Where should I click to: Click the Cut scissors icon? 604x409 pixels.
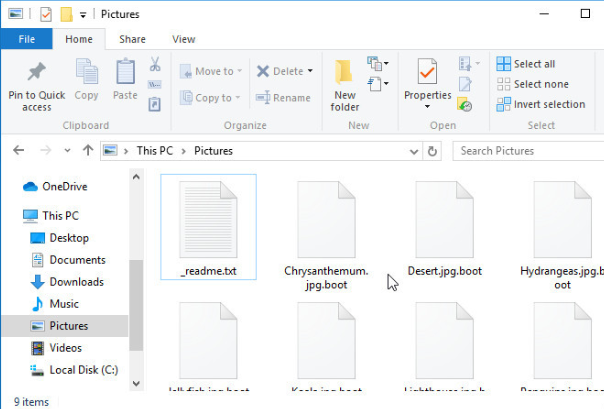155,64
